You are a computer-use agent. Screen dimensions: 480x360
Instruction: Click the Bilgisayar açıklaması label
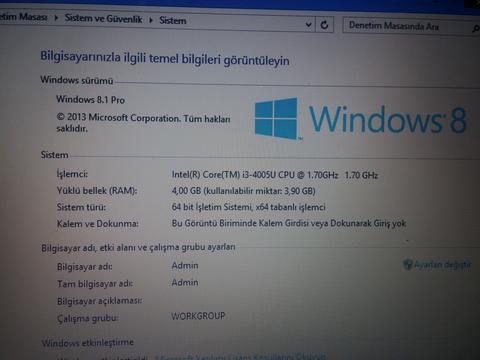coord(99,301)
